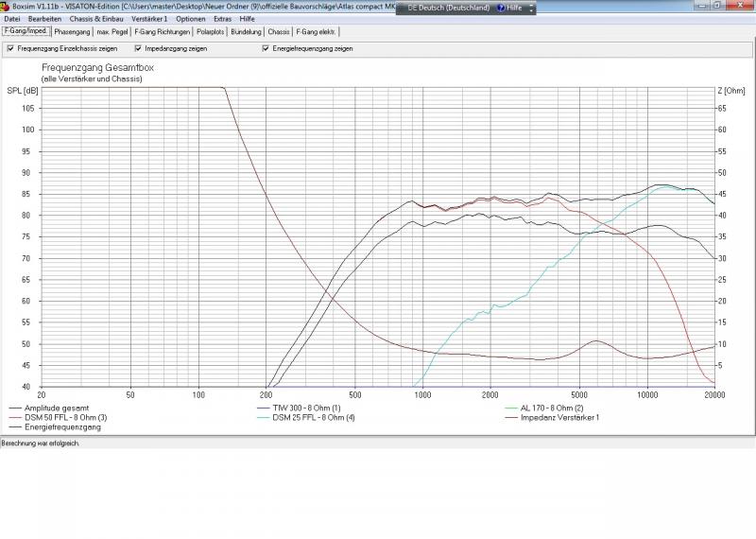Click the Energiefrequenzgang legend entry

pos(55,427)
